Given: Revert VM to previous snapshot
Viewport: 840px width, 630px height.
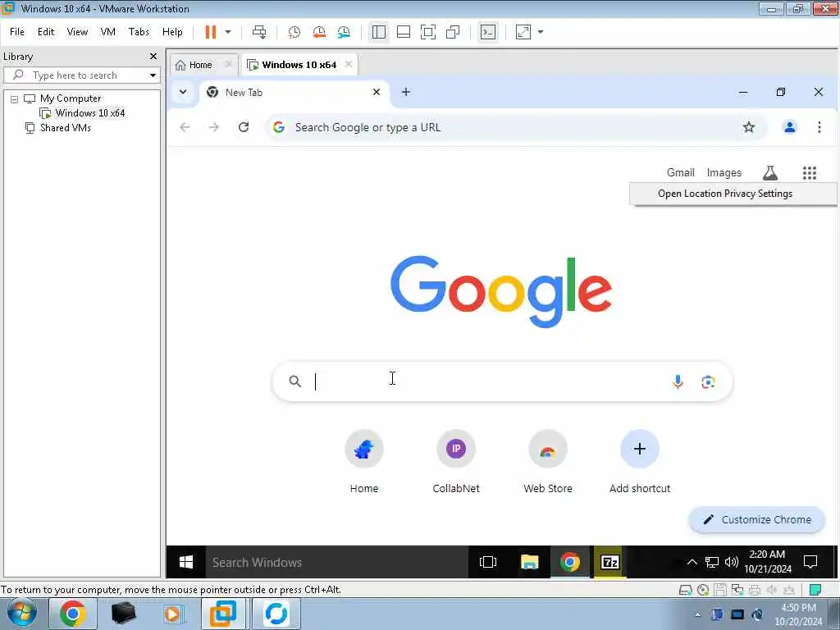Looking at the screenshot, I should [319, 32].
